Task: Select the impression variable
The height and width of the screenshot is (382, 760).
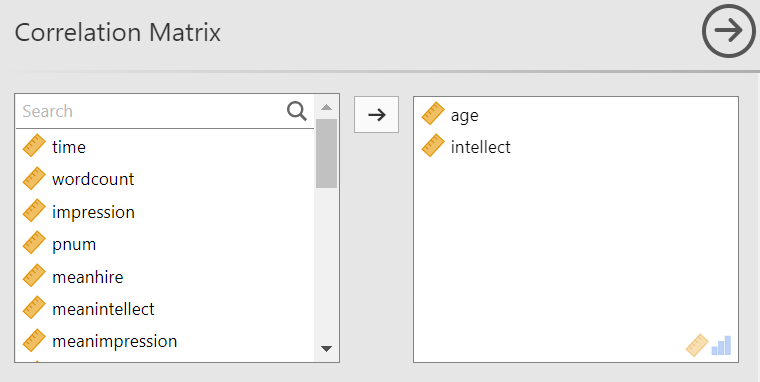Action: pyautogui.click(x=165, y=212)
